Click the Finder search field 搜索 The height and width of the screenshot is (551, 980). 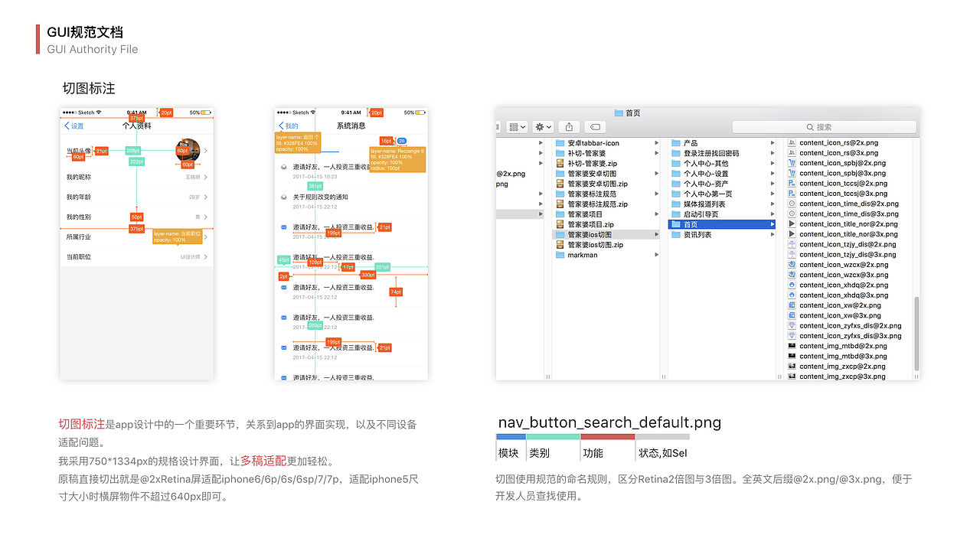824,126
